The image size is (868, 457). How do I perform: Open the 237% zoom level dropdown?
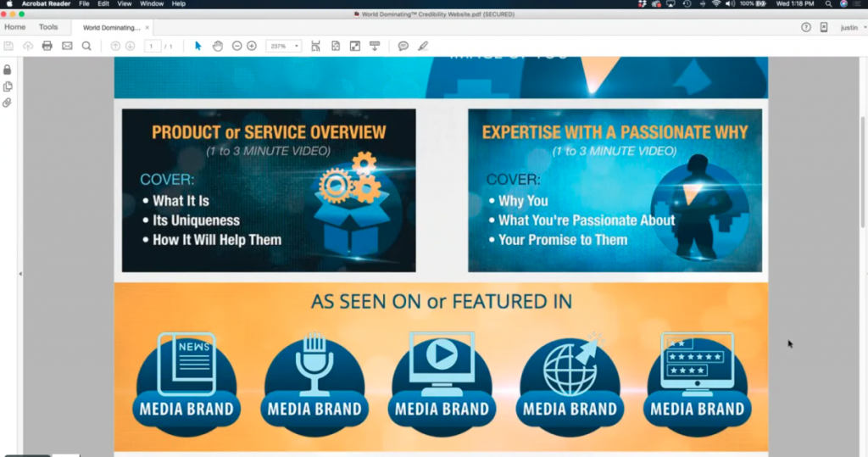(x=284, y=46)
